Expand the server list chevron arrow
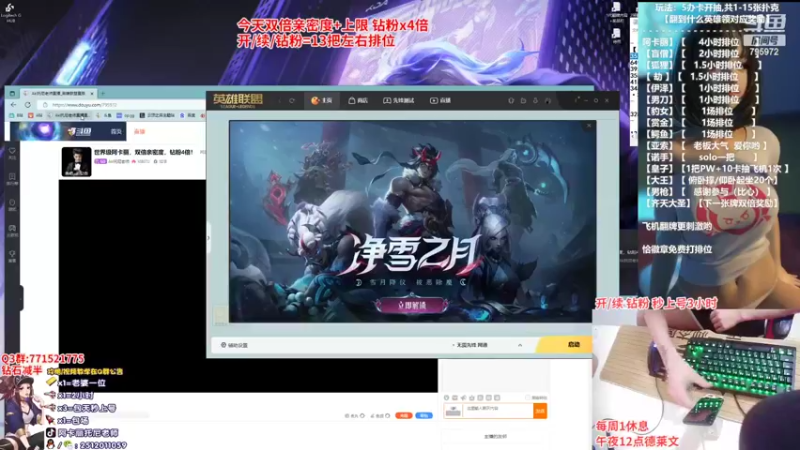The width and height of the screenshot is (800, 450). [x=520, y=345]
